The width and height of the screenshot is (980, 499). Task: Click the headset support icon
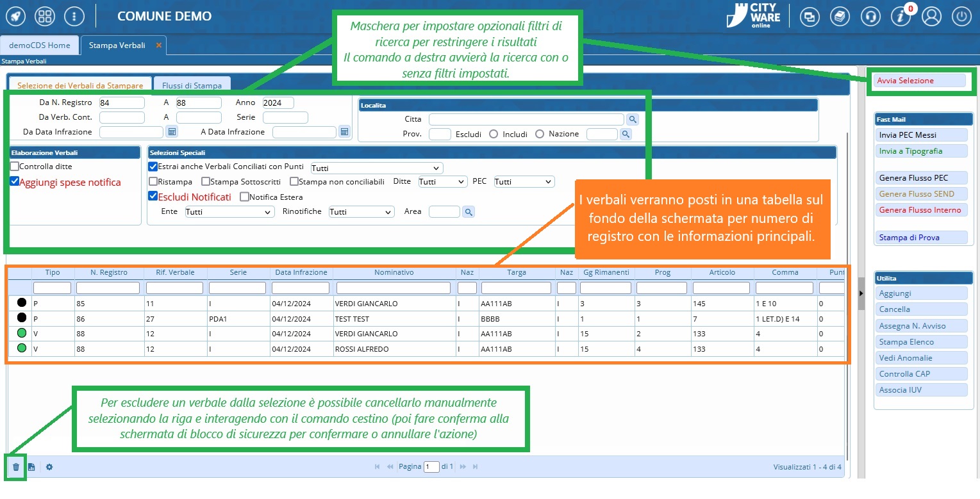pos(870,17)
